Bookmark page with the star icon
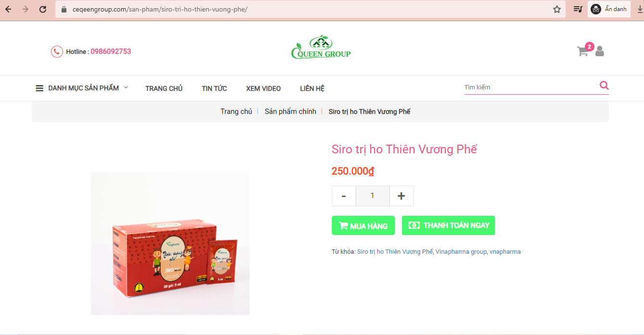This screenshot has height=335, width=644. coord(557,9)
